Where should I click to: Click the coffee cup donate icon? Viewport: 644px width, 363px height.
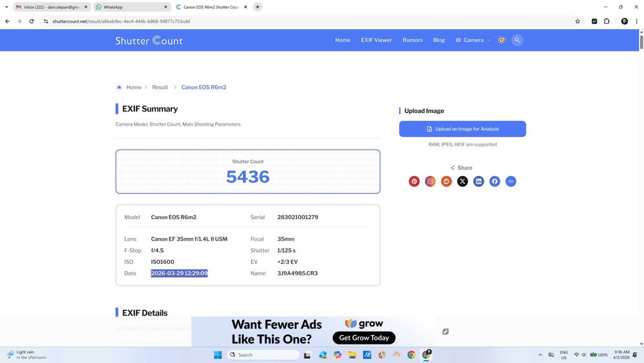click(502, 40)
